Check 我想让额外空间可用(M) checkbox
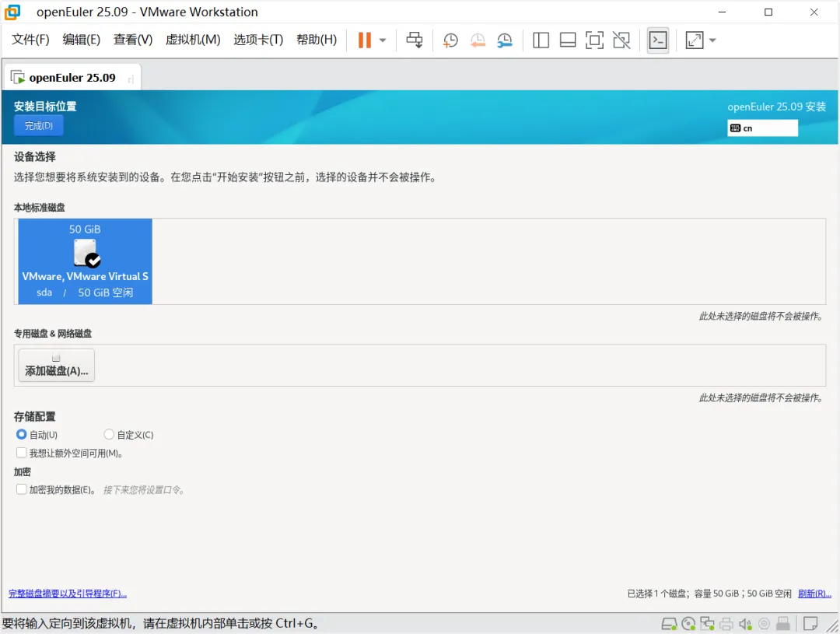The height and width of the screenshot is (634, 840). tap(22, 453)
